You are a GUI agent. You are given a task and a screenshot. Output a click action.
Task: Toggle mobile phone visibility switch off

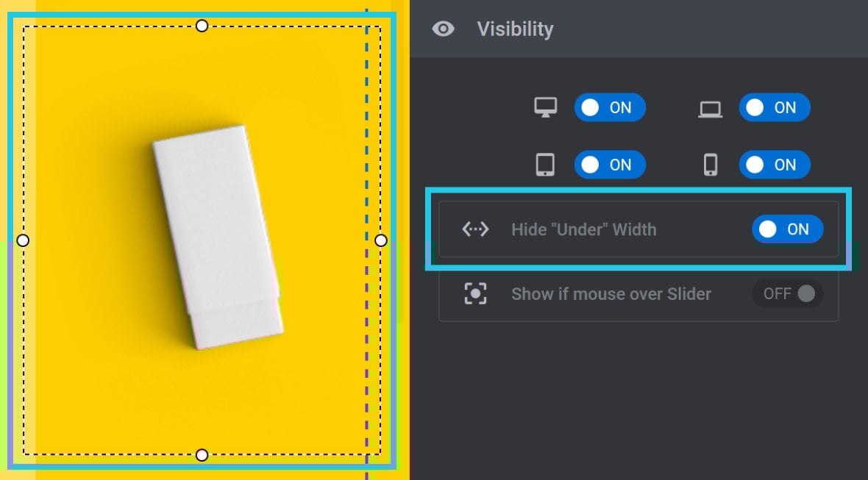point(775,165)
